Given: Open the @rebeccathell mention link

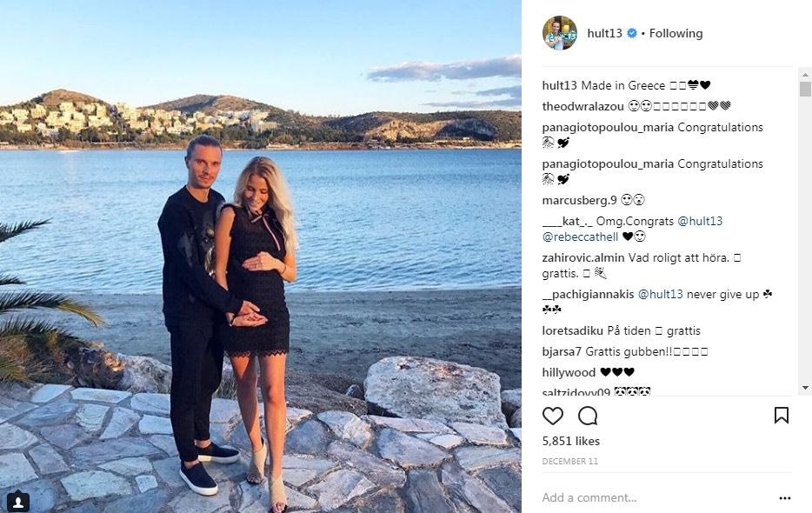Looking at the screenshot, I should point(580,237).
